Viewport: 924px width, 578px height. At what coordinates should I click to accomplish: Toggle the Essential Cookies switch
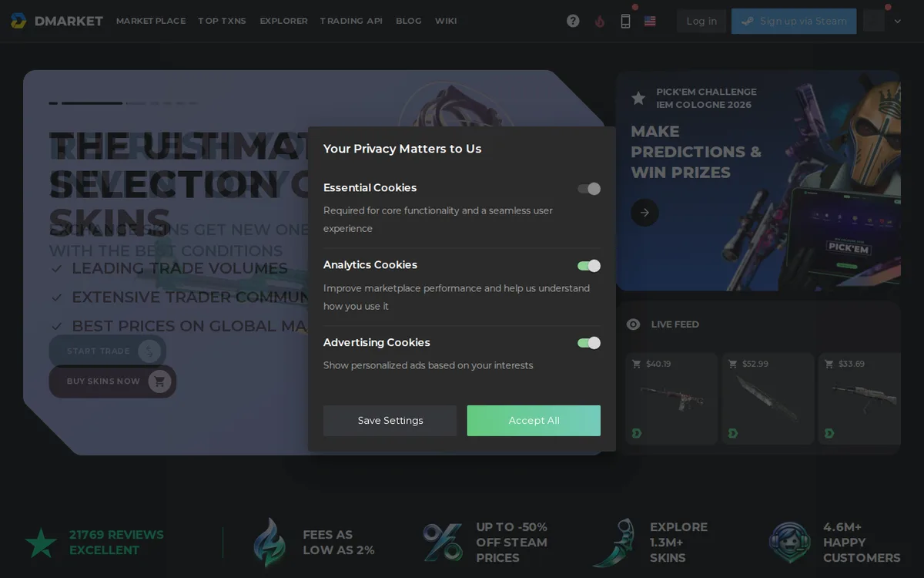tap(589, 189)
